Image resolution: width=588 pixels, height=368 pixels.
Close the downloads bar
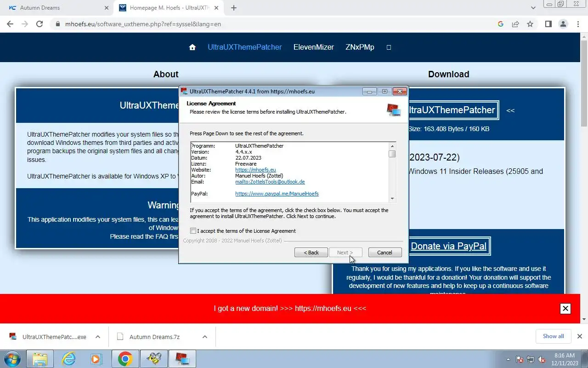(x=580, y=336)
